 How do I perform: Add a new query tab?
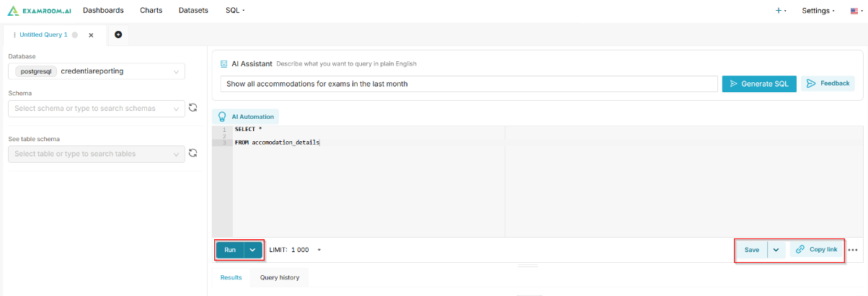pos(118,34)
